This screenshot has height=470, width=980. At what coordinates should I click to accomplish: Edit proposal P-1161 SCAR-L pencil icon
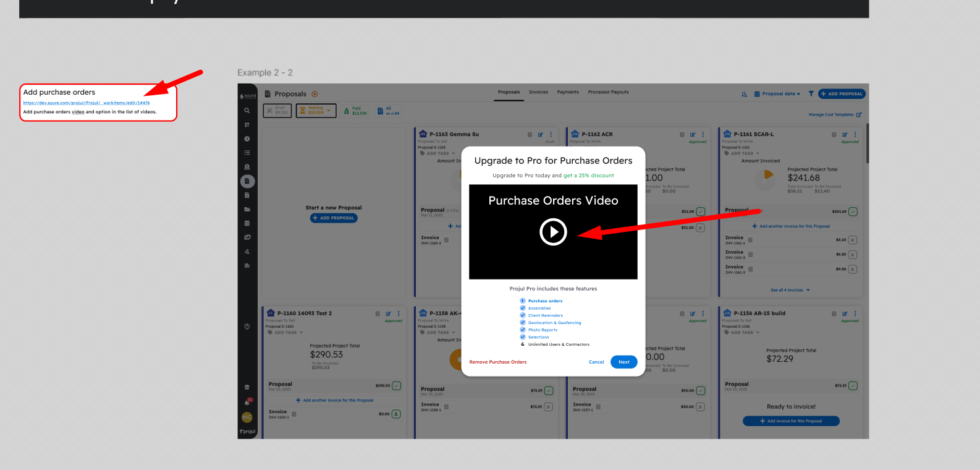[845, 134]
